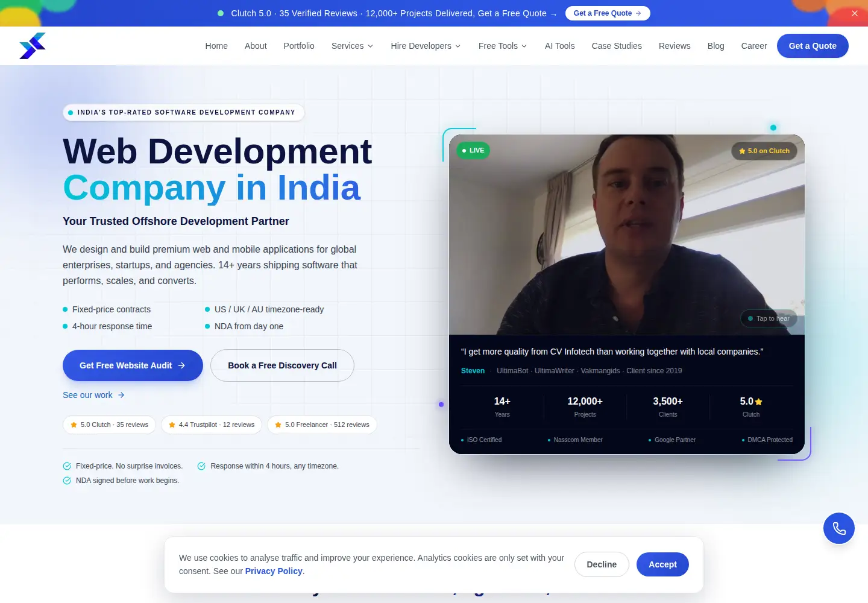The image size is (868, 603).
Task: Open the Privacy Policy link
Action: click(274, 571)
